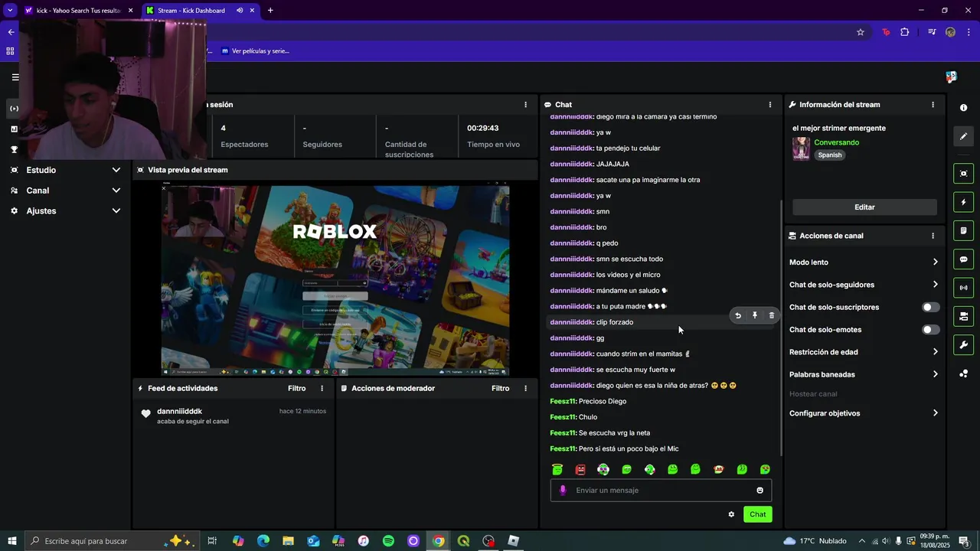Click the pencil edit icon in right sidebar

coord(964,136)
